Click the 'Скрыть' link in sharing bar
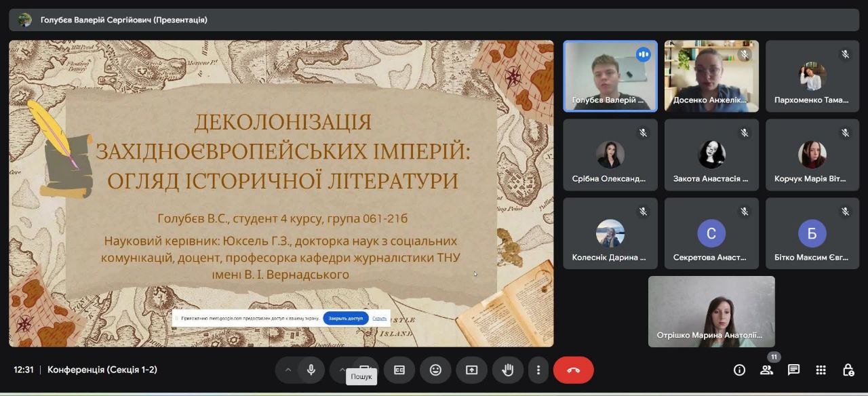The image size is (868, 396). click(380, 318)
